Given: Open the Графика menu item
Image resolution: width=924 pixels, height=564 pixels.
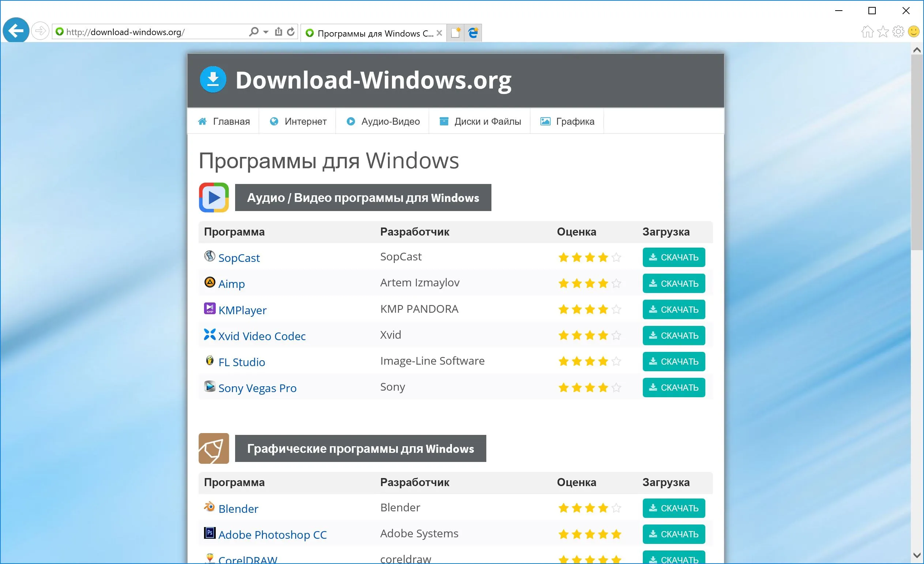Looking at the screenshot, I should (x=567, y=121).
